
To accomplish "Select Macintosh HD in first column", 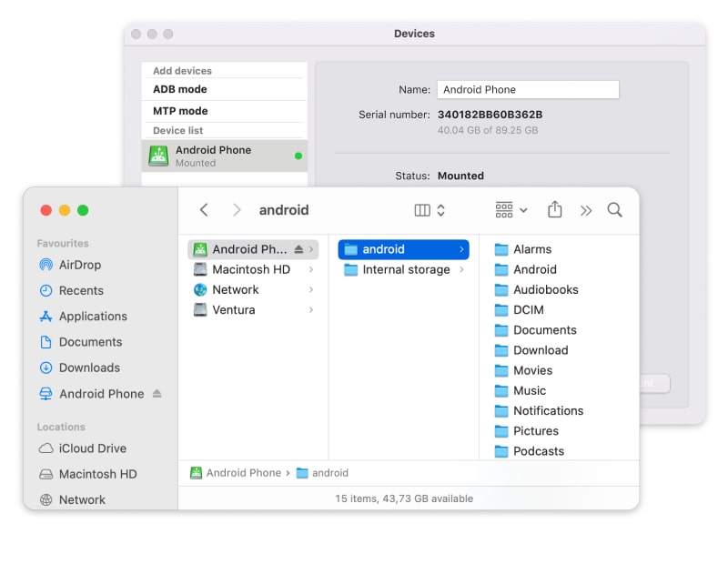I will click(x=253, y=269).
